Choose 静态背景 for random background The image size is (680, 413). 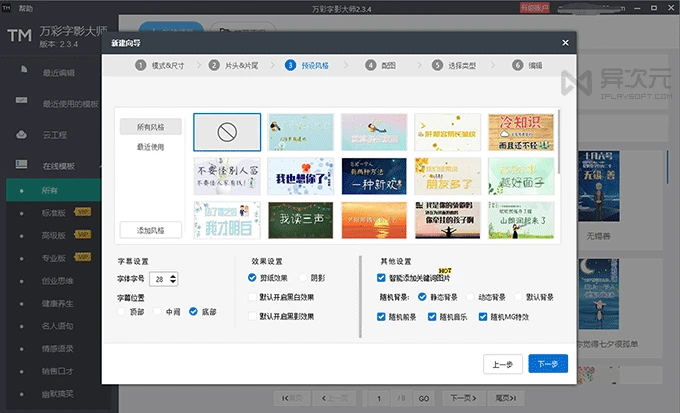tap(422, 297)
